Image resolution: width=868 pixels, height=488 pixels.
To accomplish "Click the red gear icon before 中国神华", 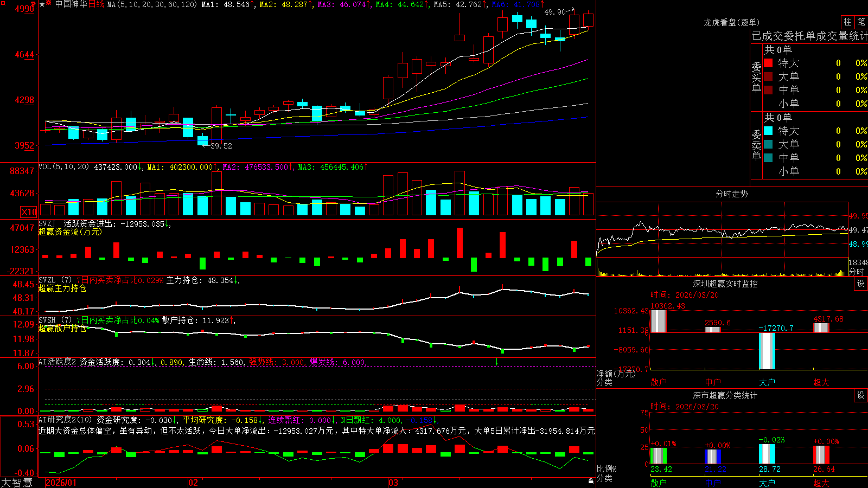I will pos(49,3).
